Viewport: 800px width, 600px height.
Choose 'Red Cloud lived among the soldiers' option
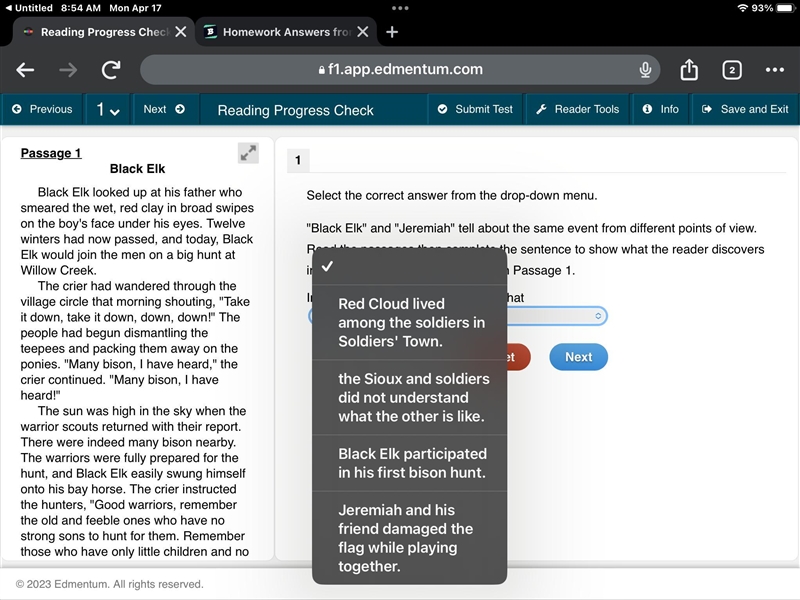pos(409,322)
